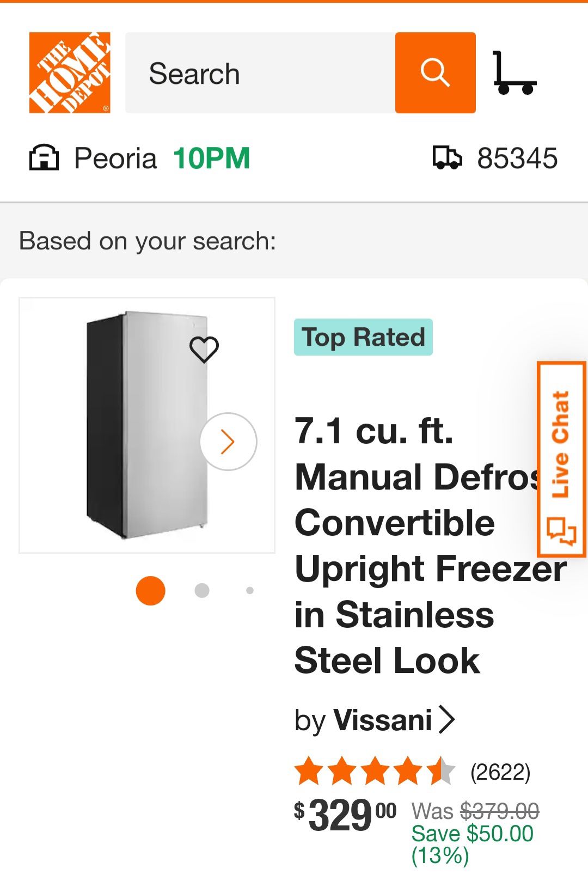Jump to third carousel image dot
Screen dimensions: 588x881
250,591
